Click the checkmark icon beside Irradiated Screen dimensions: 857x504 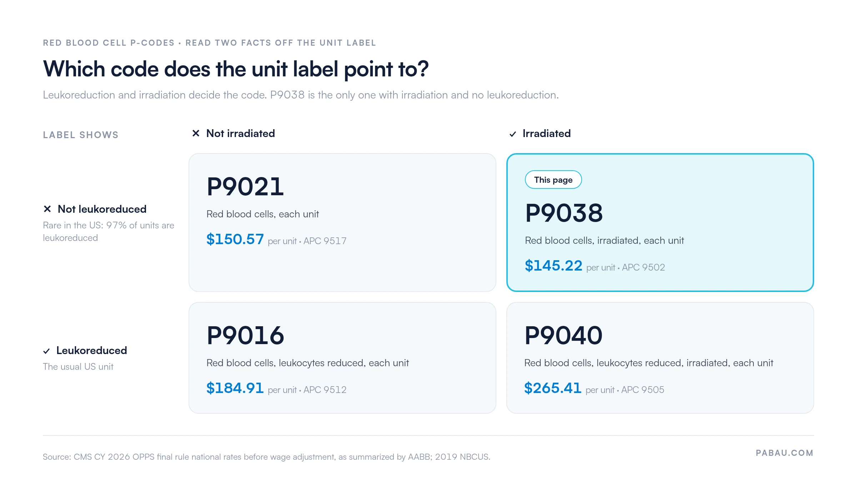[513, 134]
